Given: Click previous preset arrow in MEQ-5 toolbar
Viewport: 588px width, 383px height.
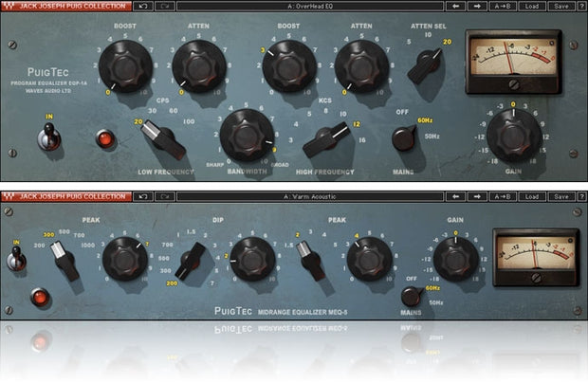Looking at the screenshot, I should coord(455,196).
